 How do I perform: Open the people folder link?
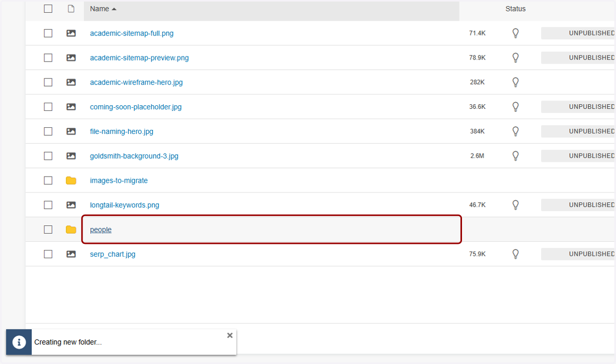pyautogui.click(x=101, y=229)
